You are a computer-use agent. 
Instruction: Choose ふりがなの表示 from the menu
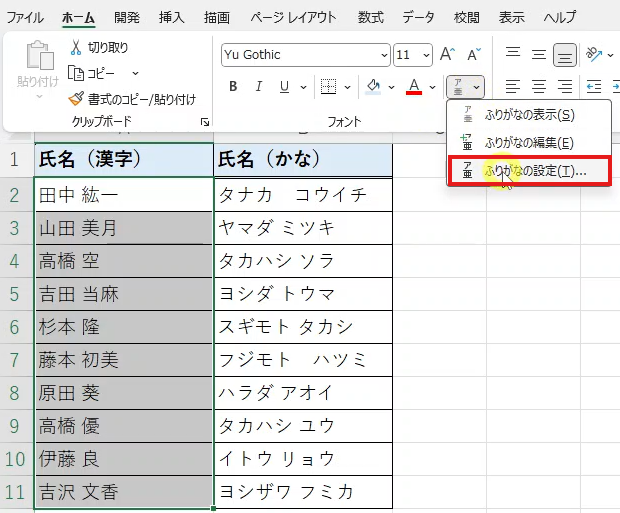(x=528, y=115)
